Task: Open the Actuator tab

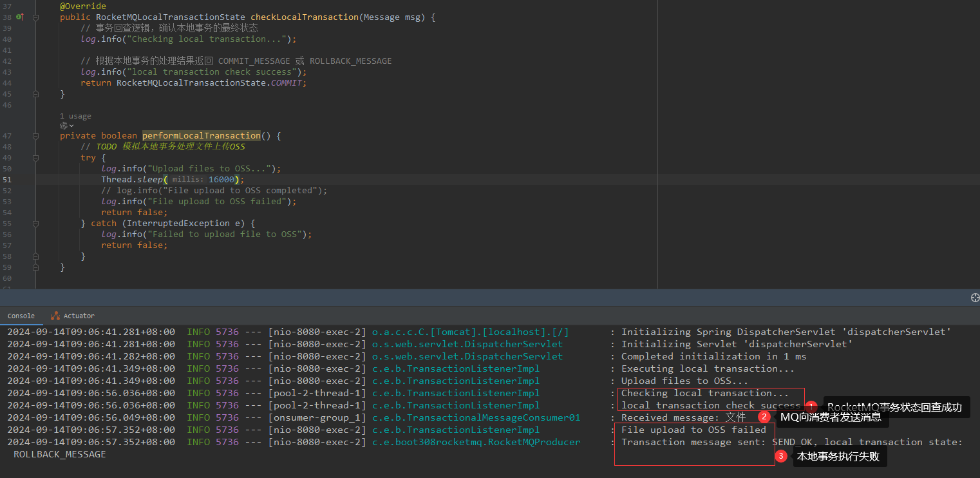Action: pyautogui.click(x=73, y=316)
